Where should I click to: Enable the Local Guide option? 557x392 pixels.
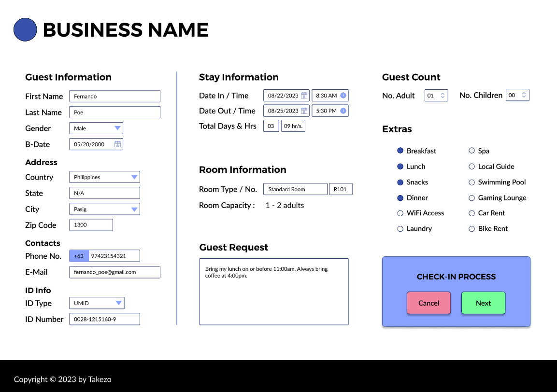coord(472,166)
